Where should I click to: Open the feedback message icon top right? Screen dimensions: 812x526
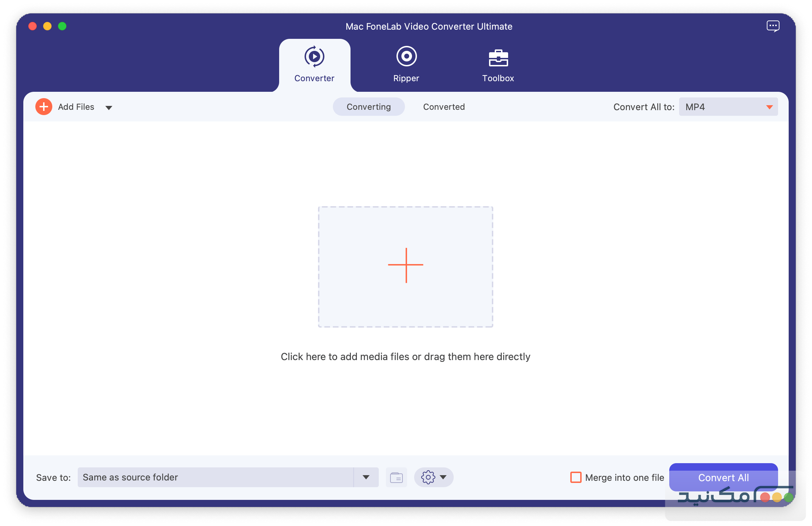tap(774, 26)
